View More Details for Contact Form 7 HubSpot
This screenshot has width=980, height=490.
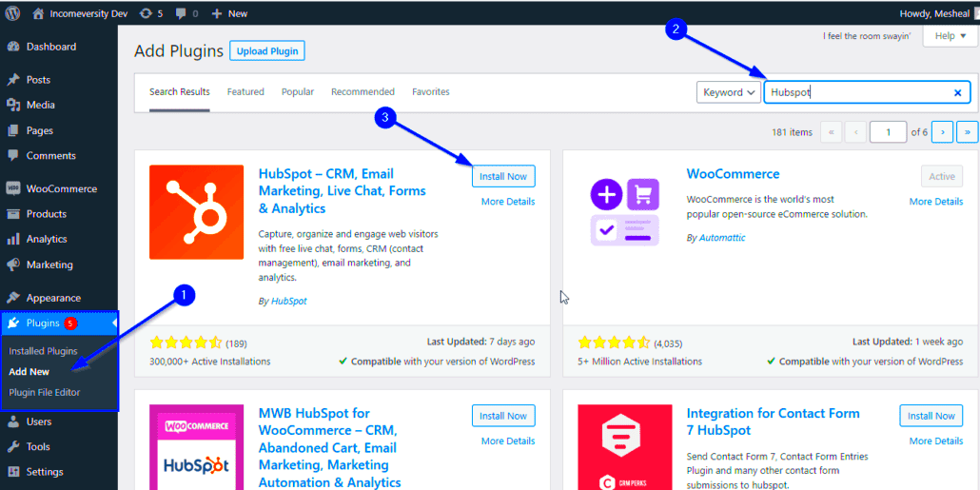936,441
